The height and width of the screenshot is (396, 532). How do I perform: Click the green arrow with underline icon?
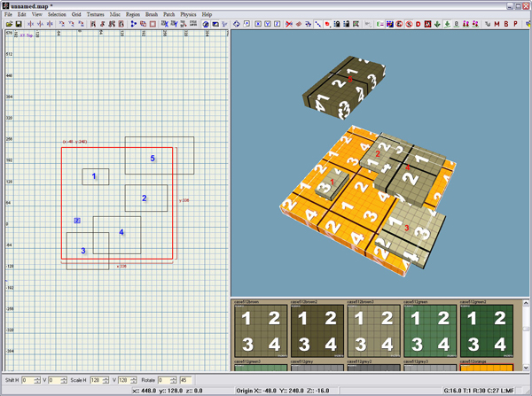(x=447, y=24)
